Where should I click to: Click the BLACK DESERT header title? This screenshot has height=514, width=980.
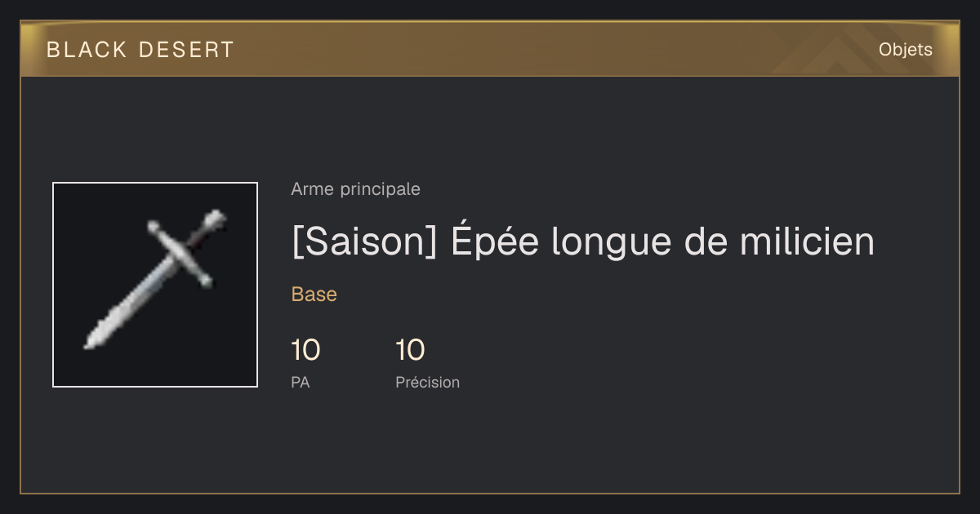(140, 50)
